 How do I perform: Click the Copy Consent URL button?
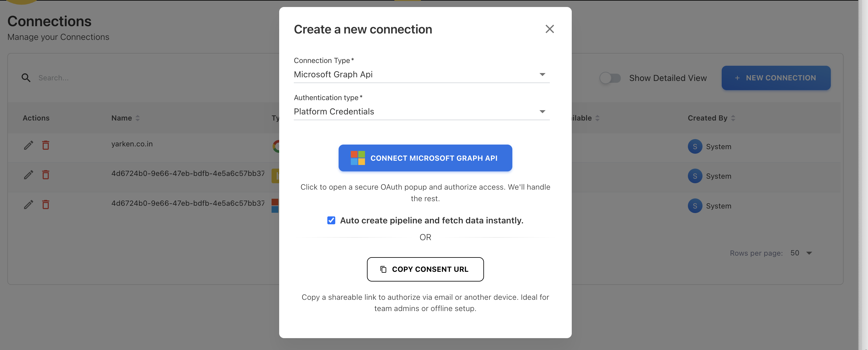point(425,269)
